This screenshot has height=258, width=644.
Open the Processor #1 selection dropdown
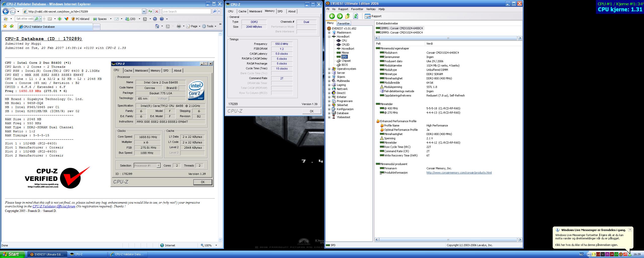tap(158, 166)
